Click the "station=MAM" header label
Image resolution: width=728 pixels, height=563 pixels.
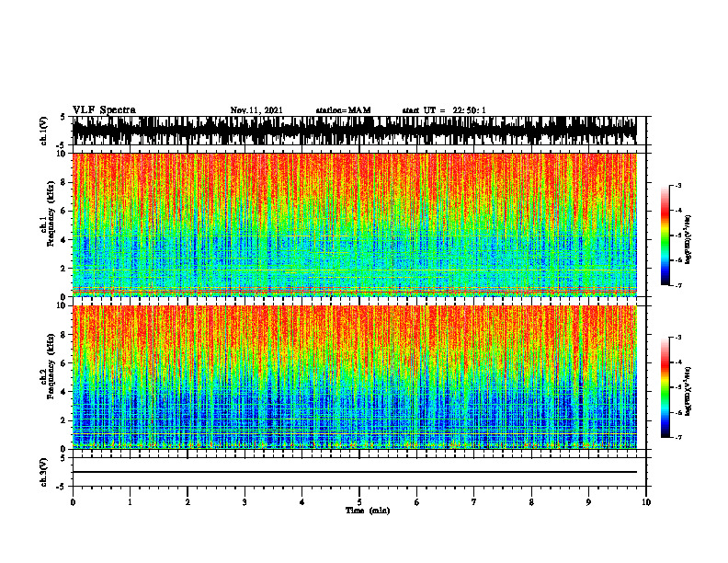tap(343, 110)
